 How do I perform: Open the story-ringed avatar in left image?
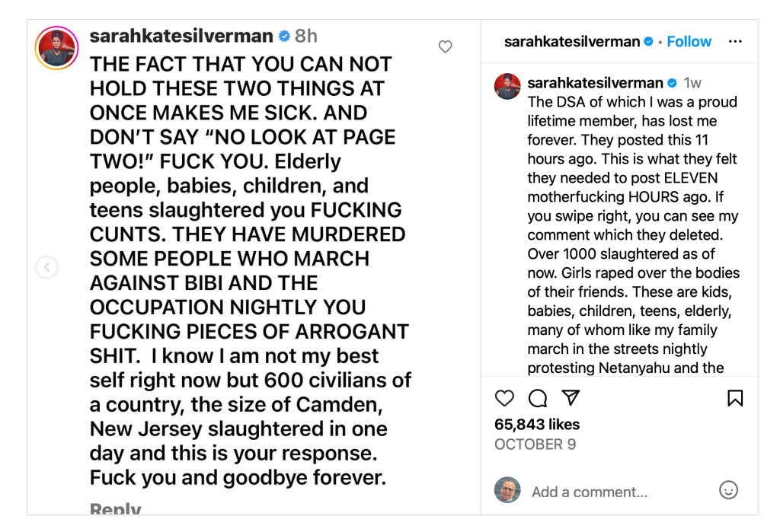(x=57, y=47)
